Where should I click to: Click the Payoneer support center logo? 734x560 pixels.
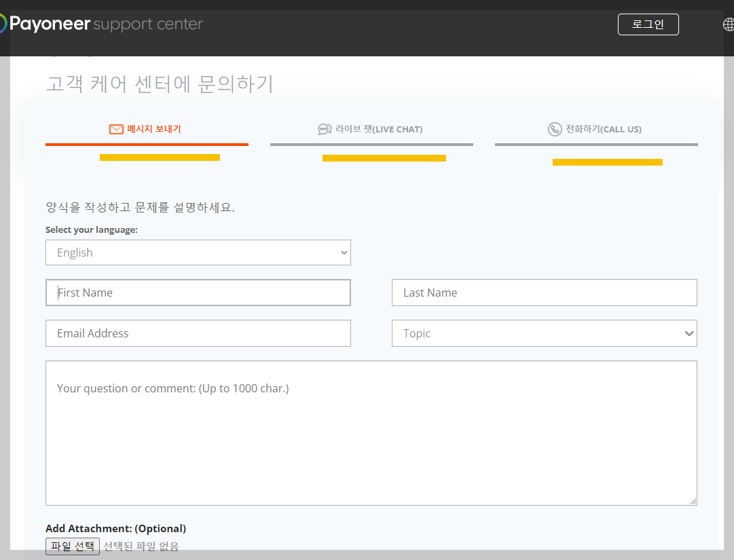tap(102, 23)
